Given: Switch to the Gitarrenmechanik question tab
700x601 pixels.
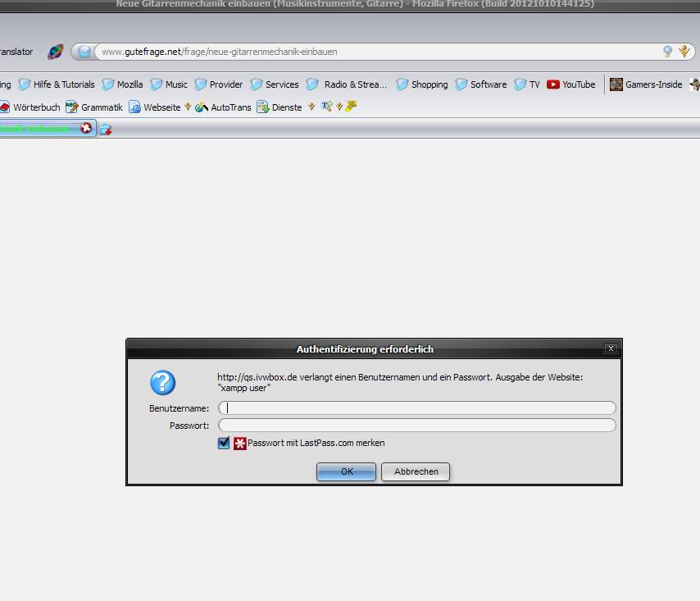Looking at the screenshot, I should tap(41, 129).
